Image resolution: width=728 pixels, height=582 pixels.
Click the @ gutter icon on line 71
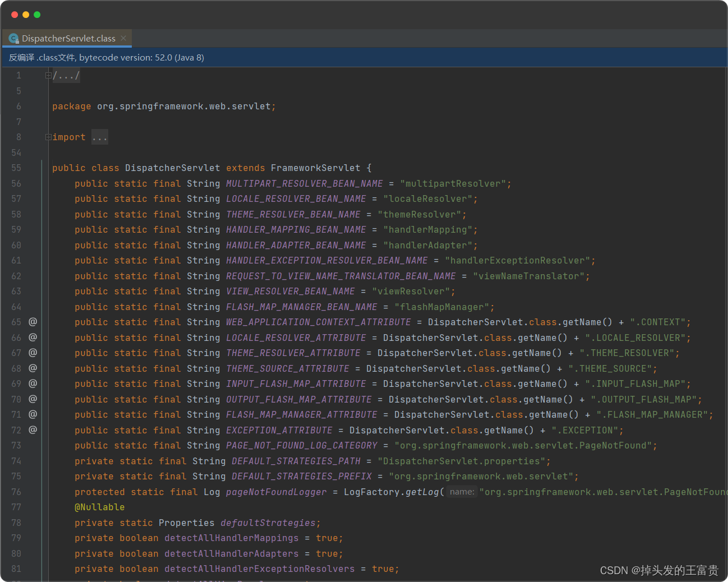[33, 414]
